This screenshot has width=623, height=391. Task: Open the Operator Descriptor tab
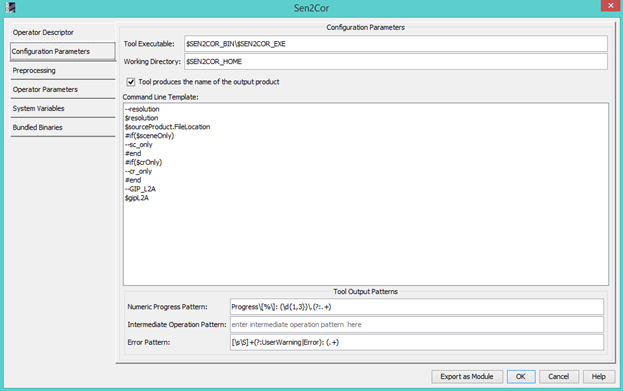[62, 32]
